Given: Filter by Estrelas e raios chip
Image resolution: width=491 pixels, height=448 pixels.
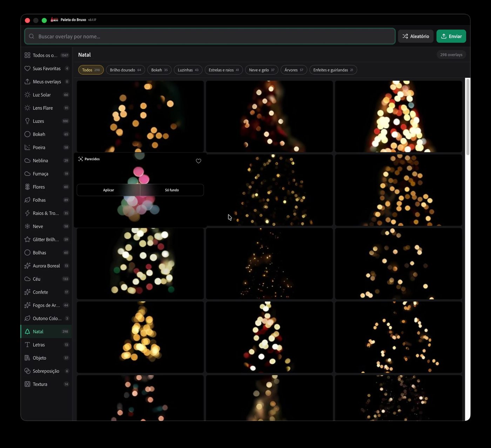Looking at the screenshot, I should point(224,70).
